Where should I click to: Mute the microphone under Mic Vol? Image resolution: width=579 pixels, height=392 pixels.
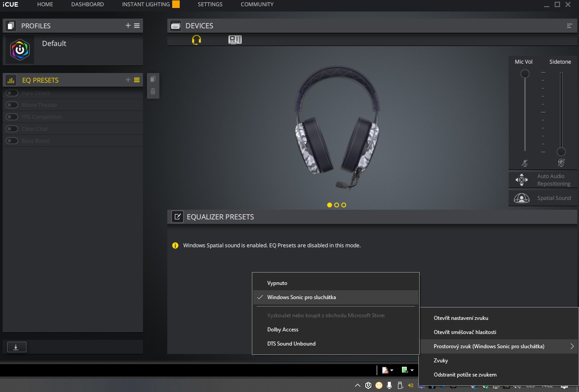tap(525, 163)
